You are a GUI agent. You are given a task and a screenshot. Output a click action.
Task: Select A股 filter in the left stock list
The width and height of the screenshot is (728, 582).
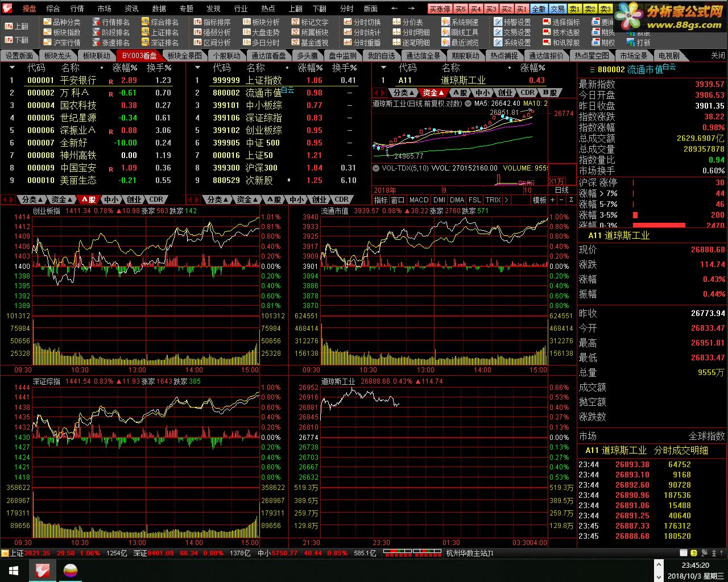tap(88, 199)
